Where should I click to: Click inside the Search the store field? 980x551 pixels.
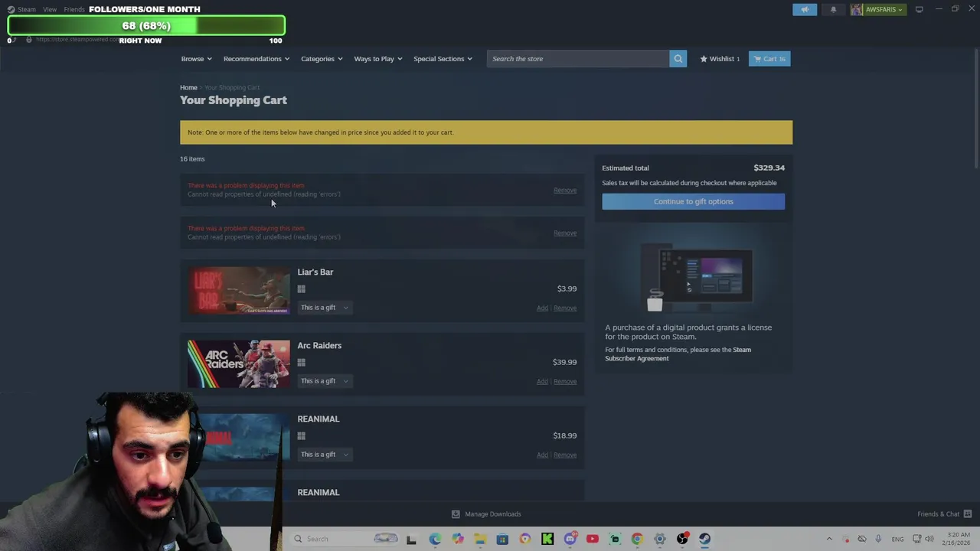pos(578,59)
